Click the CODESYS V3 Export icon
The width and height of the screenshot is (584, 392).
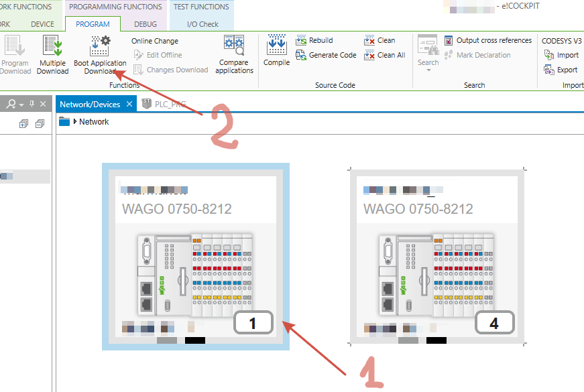coord(549,70)
